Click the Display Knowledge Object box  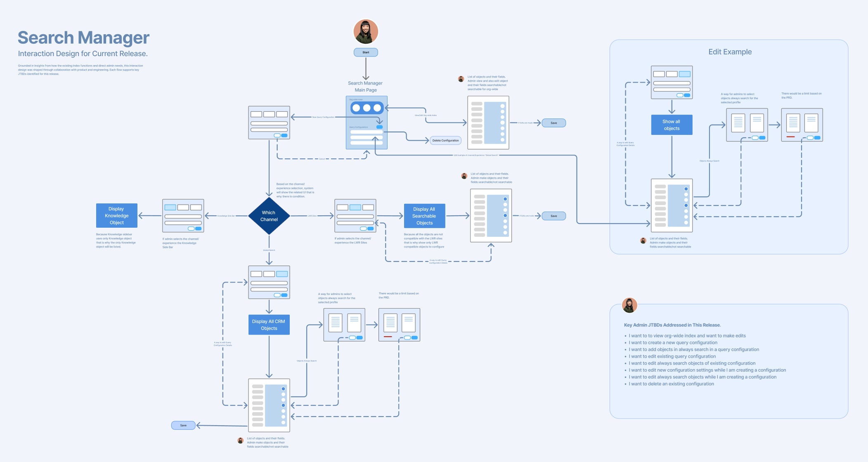click(116, 215)
